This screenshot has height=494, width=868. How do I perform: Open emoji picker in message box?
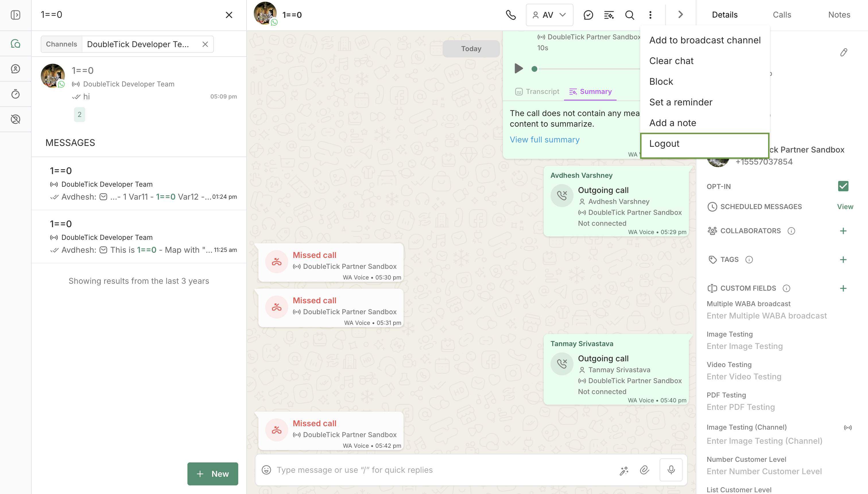coord(266,470)
